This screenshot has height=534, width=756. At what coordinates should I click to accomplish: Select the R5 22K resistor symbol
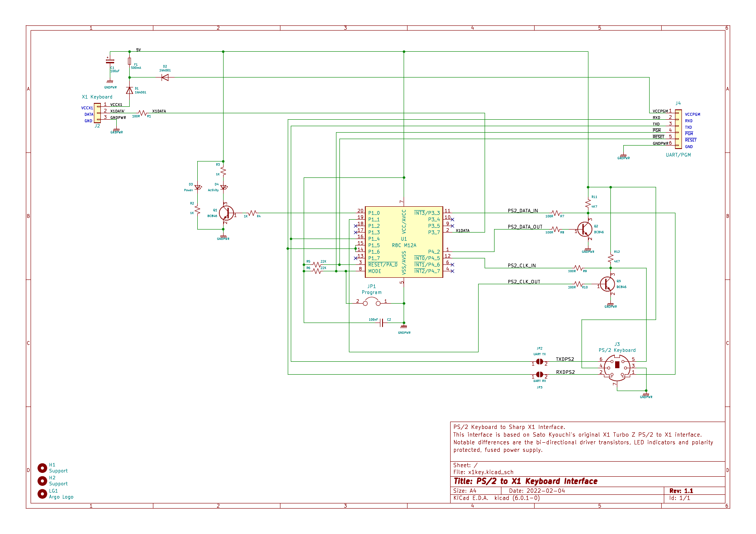pyautogui.click(x=317, y=264)
